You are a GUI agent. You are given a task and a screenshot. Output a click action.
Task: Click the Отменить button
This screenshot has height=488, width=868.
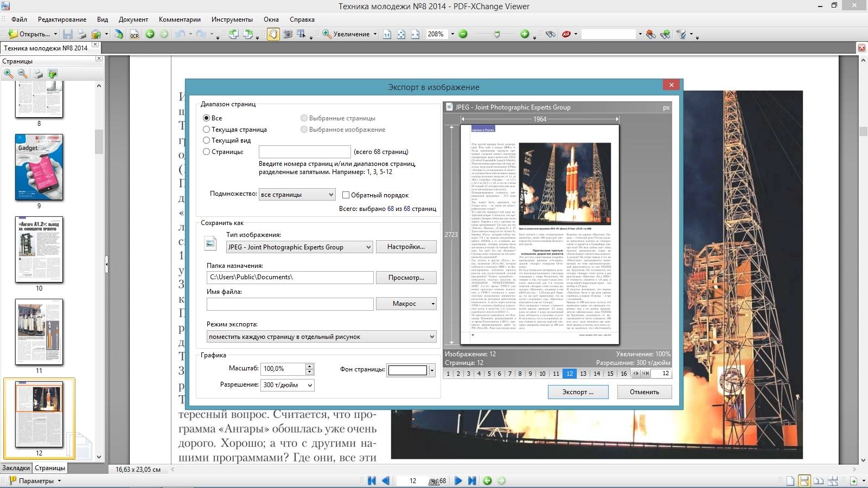point(644,391)
